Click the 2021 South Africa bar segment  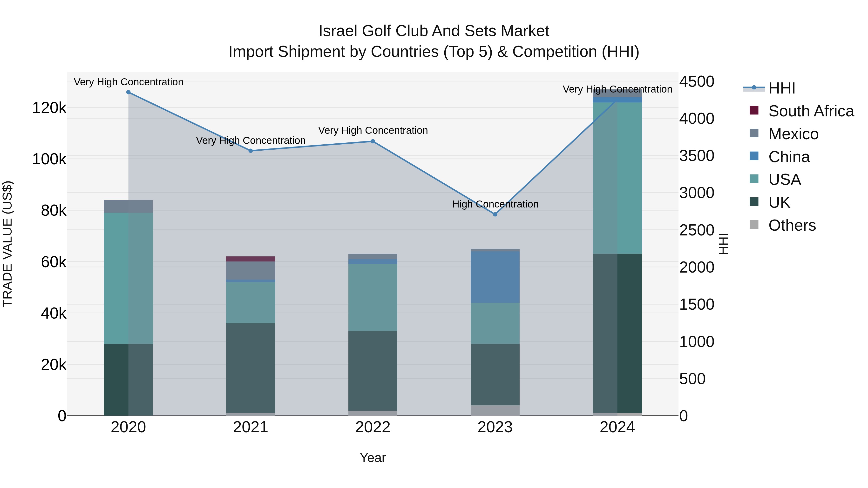(251, 259)
